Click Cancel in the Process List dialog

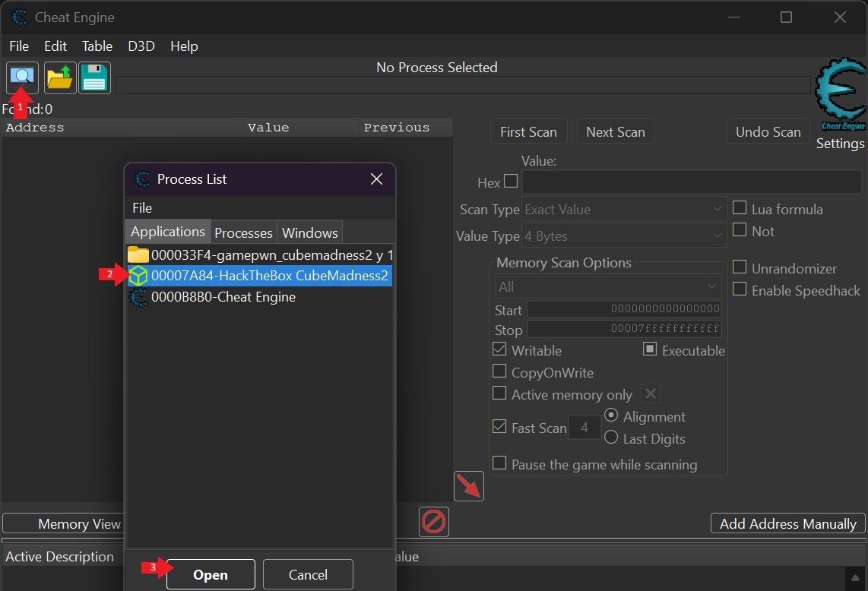[x=308, y=574]
